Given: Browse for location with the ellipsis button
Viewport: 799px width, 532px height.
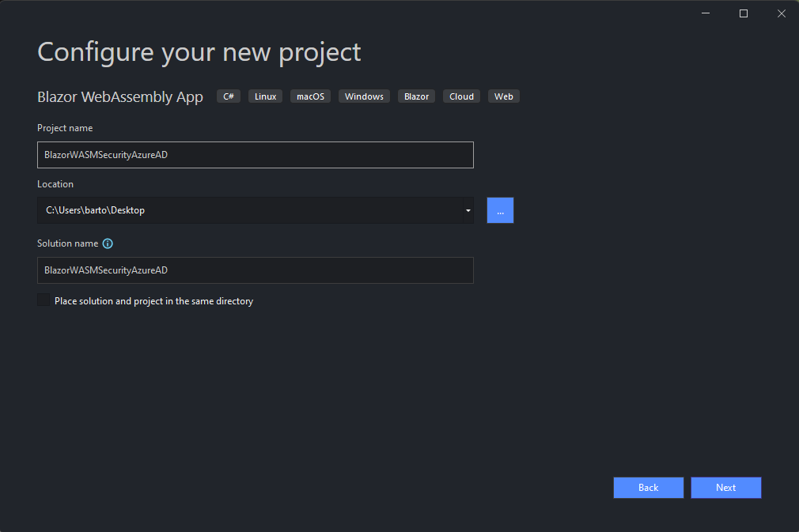Looking at the screenshot, I should [500, 210].
